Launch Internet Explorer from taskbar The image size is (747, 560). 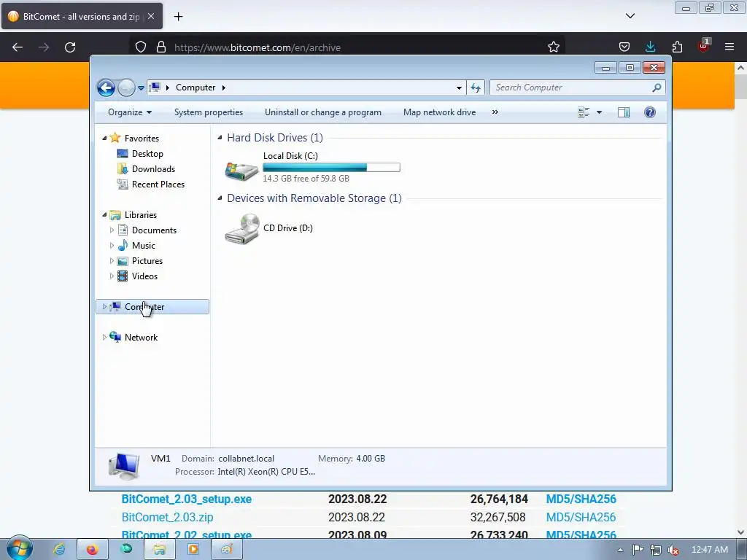point(59,550)
